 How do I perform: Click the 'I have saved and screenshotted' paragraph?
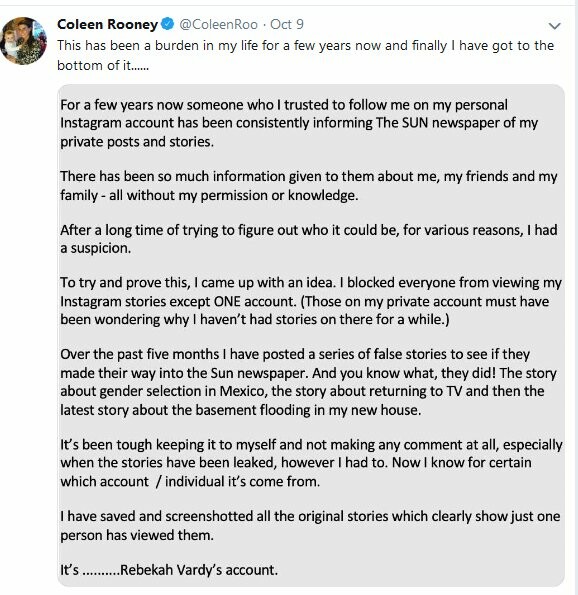[310, 526]
